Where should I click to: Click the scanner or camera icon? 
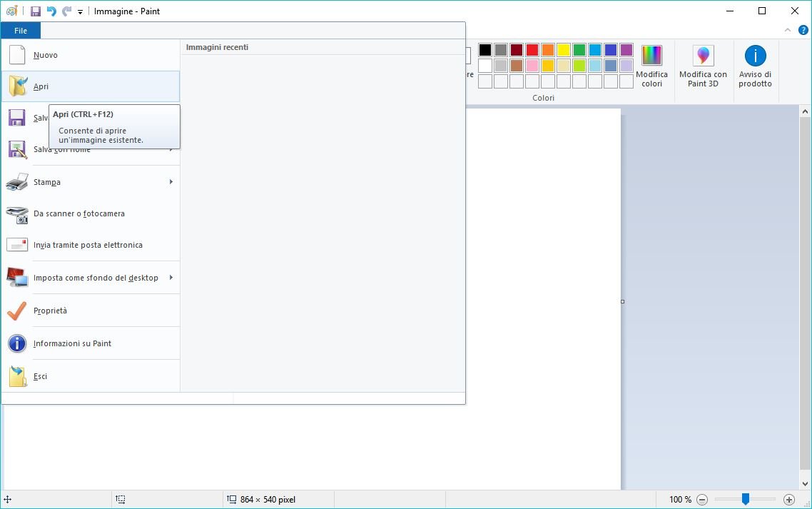(17, 213)
